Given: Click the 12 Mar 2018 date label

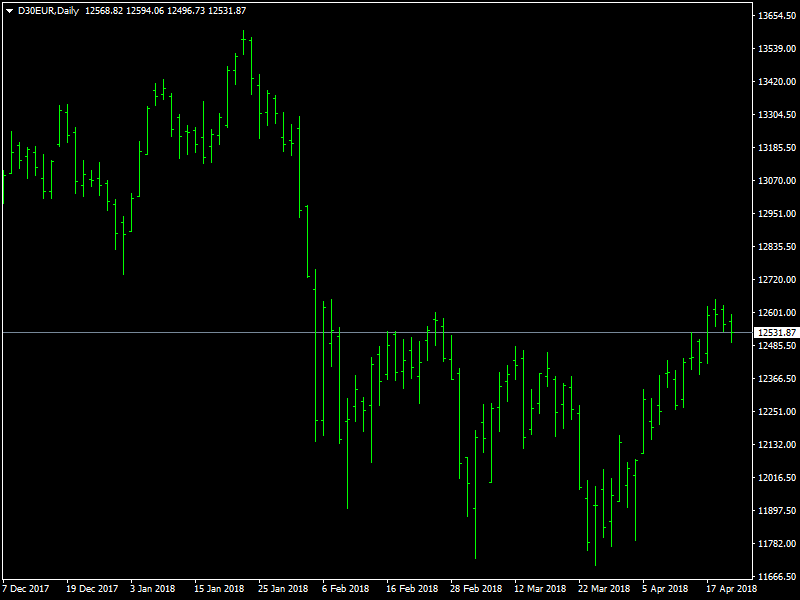Looking at the screenshot, I should [540, 589].
